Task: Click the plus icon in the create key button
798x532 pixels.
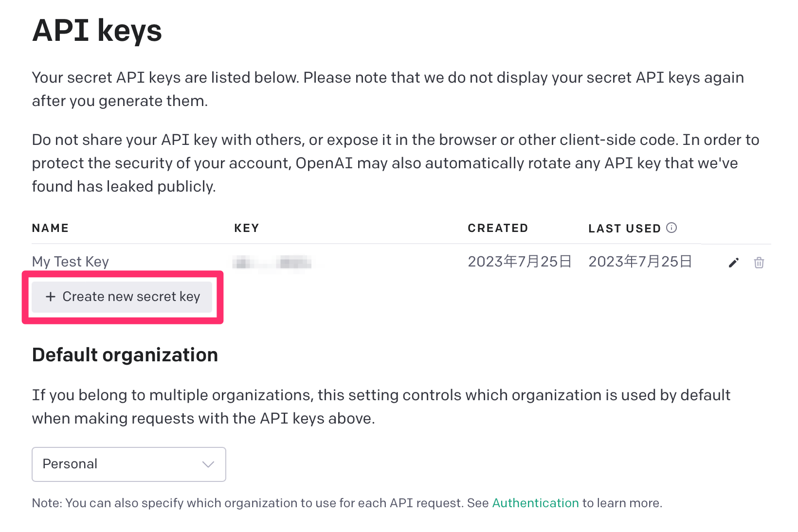Action: [51, 297]
